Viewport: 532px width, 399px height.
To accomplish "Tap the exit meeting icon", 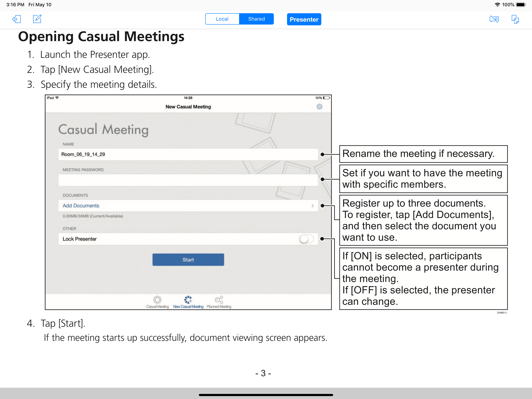I will tap(16, 19).
